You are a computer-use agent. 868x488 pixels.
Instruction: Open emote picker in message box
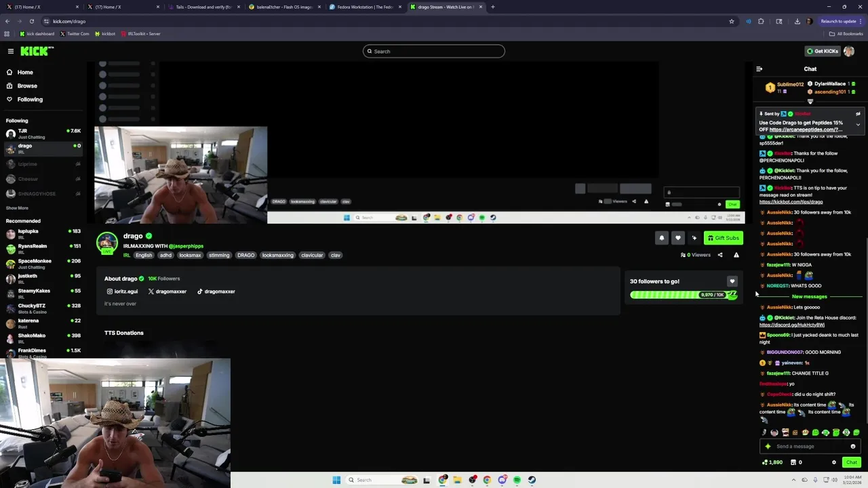(x=853, y=447)
